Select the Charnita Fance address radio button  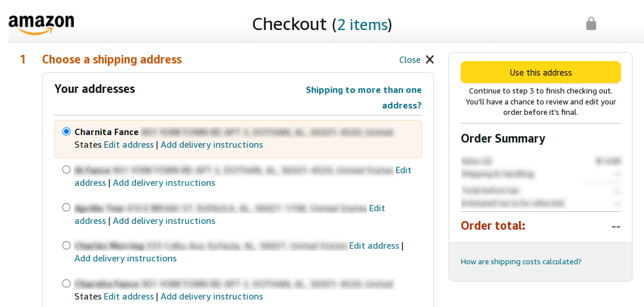click(x=66, y=132)
